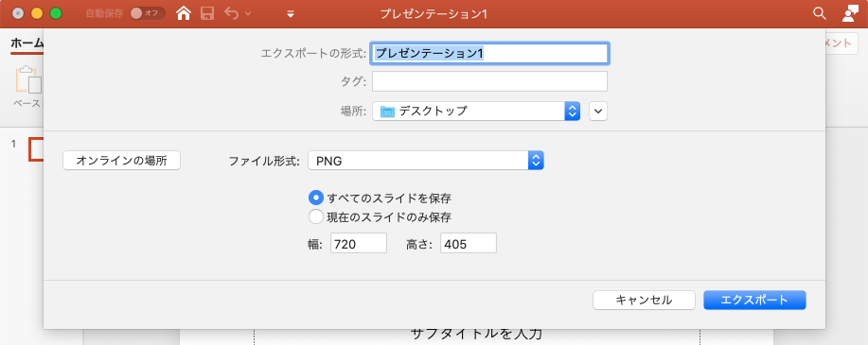Click the サブタイトルを入力 subtitle placeholder
This screenshot has height=345, width=868.
[476, 334]
